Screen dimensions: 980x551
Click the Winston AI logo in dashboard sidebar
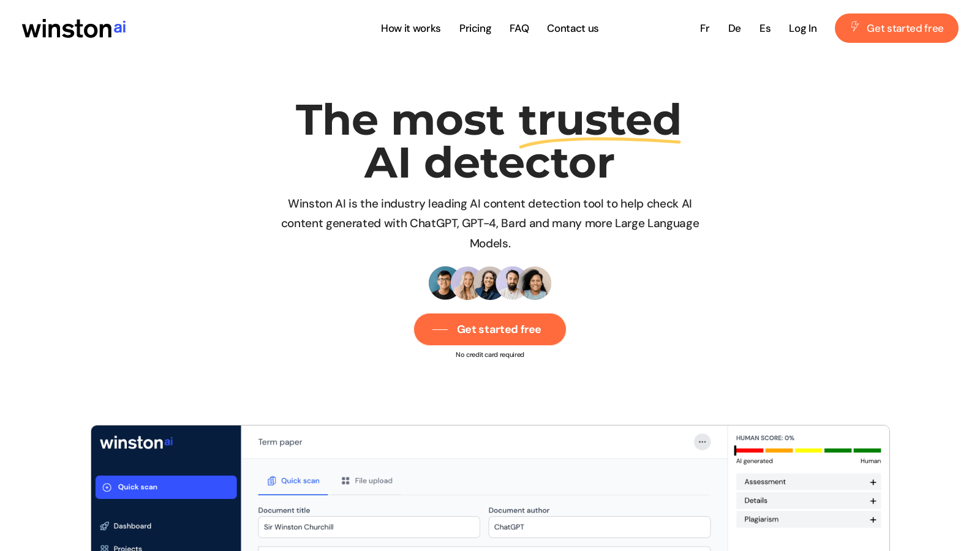tap(136, 442)
